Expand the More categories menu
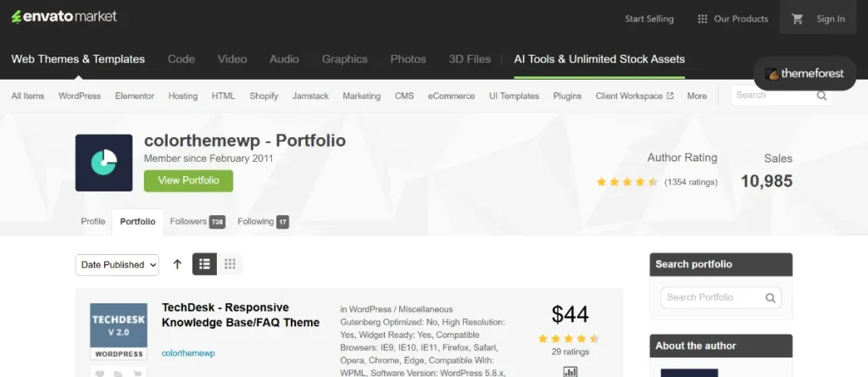 click(697, 96)
